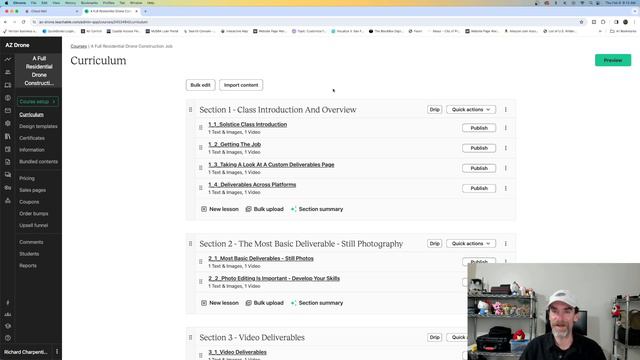This screenshot has width=640, height=360.
Task: Add New lesson in Section 2
Action: click(x=220, y=303)
